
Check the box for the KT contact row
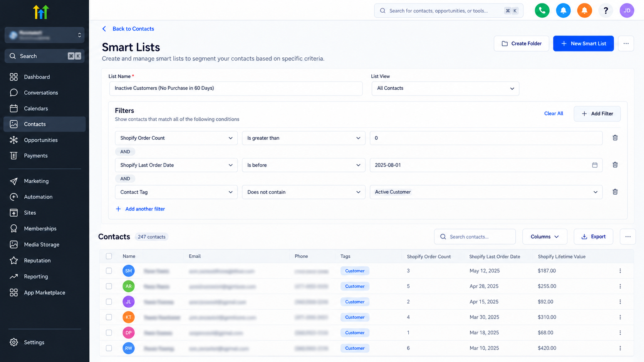pos(109,317)
